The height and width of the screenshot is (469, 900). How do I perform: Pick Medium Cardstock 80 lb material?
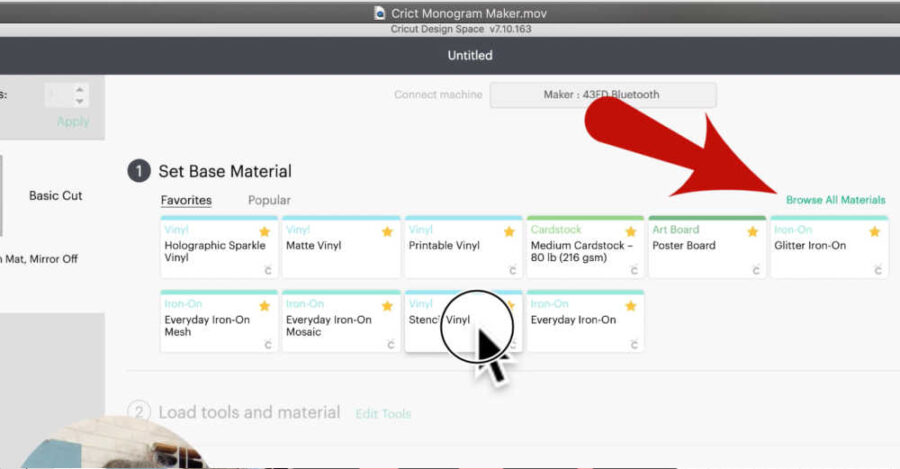coord(585,247)
